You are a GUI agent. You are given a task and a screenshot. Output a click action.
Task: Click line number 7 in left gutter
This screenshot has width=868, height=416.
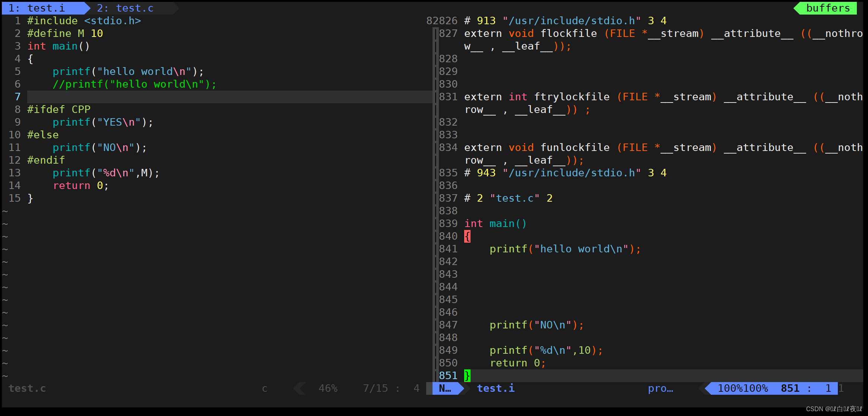tap(18, 97)
